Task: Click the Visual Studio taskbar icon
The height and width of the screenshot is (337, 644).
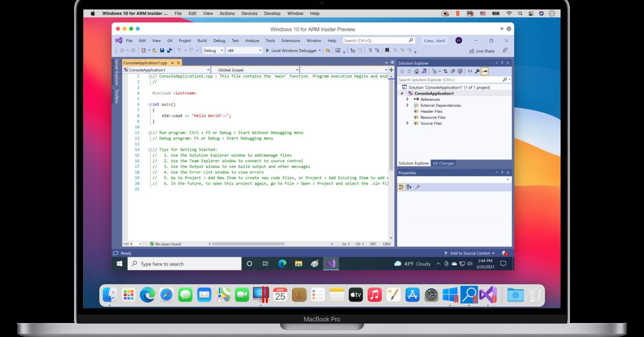Action: point(331,263)
